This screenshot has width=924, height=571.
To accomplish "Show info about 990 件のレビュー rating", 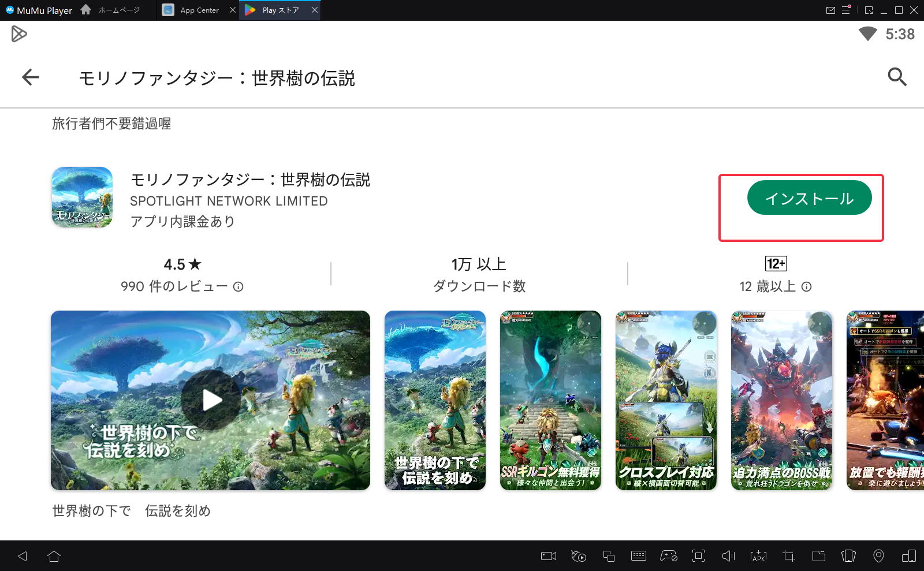I will [x=238, y=286].
